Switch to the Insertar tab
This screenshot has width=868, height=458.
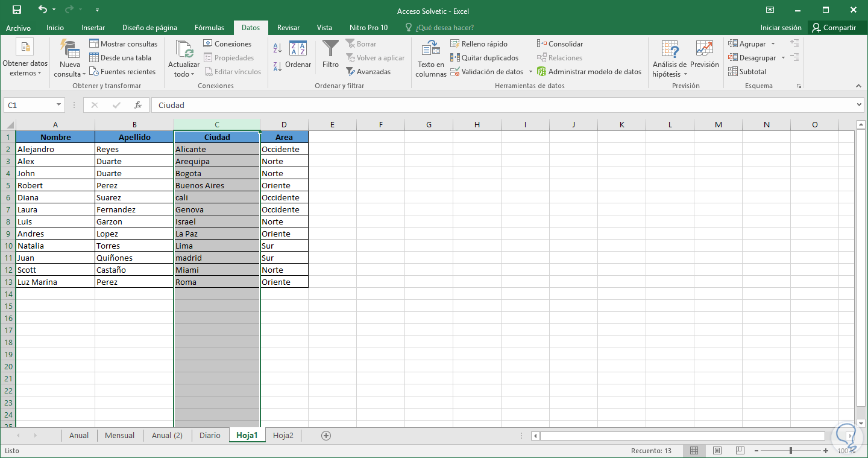[x=93, y=28]
